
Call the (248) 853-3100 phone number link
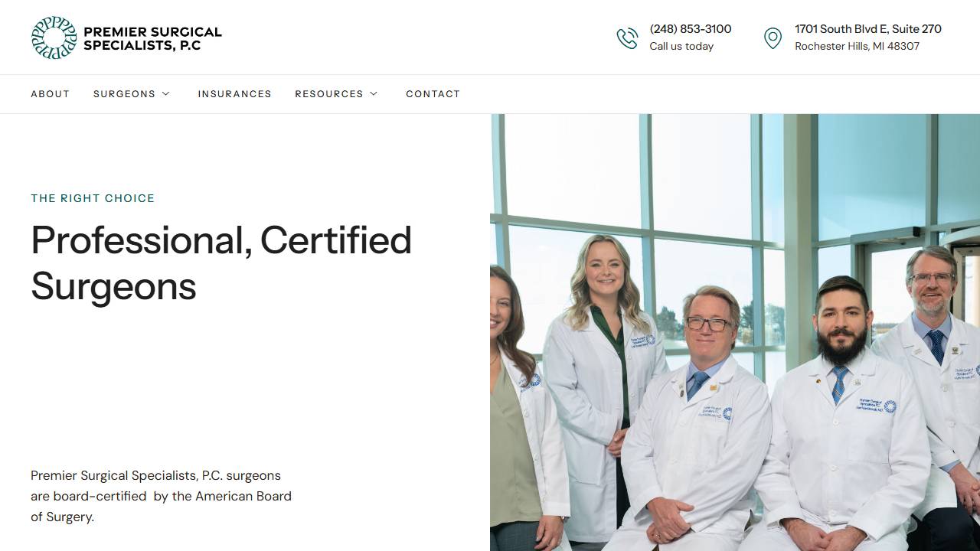tap(691, 29)
